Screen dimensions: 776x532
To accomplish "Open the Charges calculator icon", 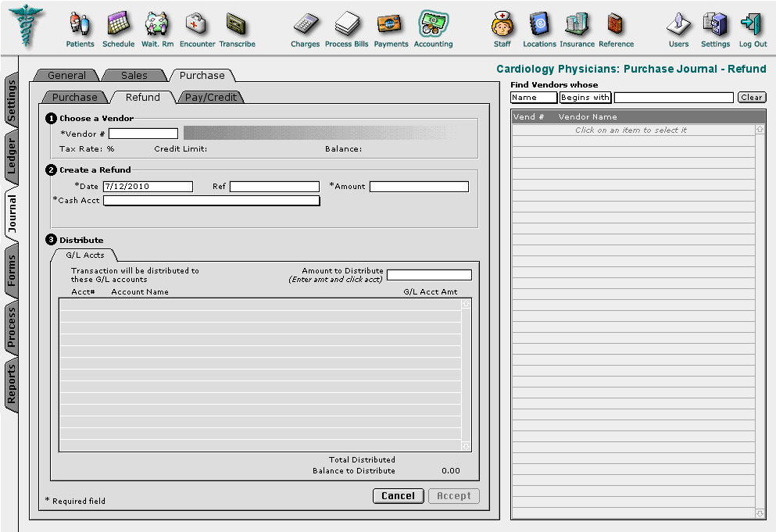I will pyautogui.click(x=306, y=23).
